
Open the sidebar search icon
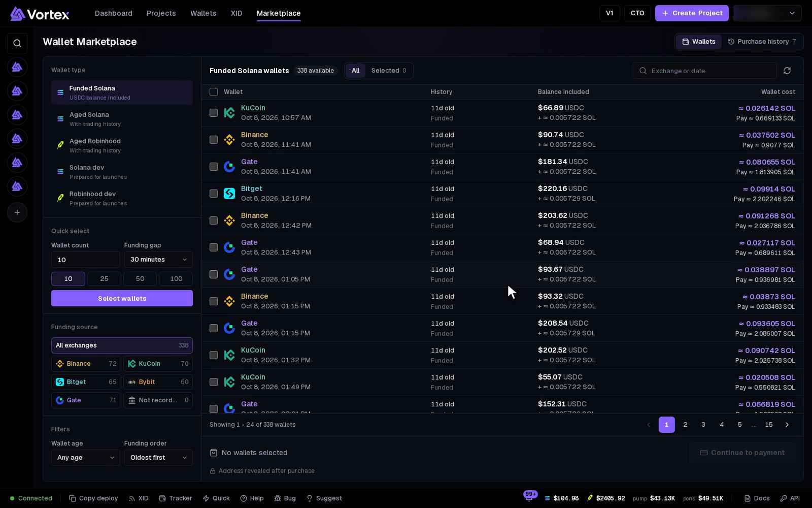pyautogui.click(x=17, y=43)
